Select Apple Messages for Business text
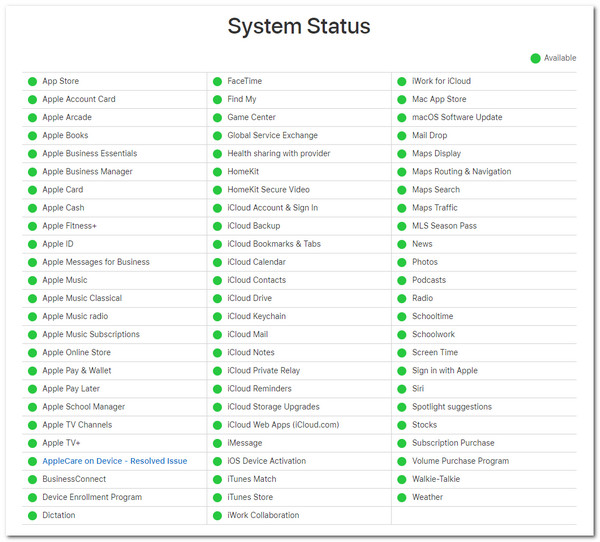Image resolution: width=600 pixels, height=542 pixels. point(96,262)
